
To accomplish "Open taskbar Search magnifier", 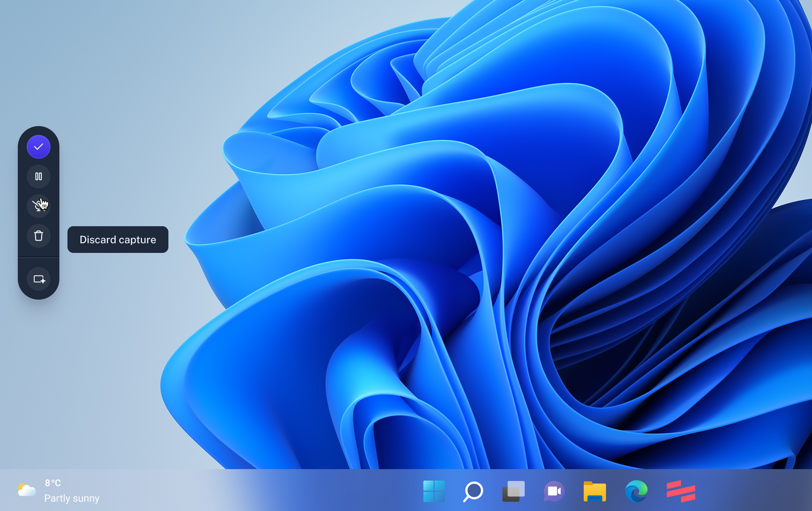I will tap(473, 491).
